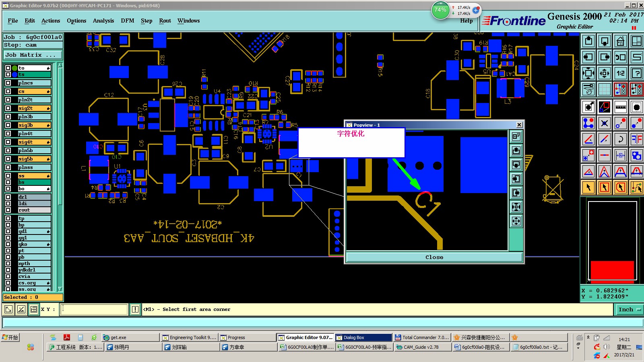Viewport: 644px width, 362px height.
Task: Click the pan up icon in main toolbar
Action: pyautogui.click(x=588, y=41)
